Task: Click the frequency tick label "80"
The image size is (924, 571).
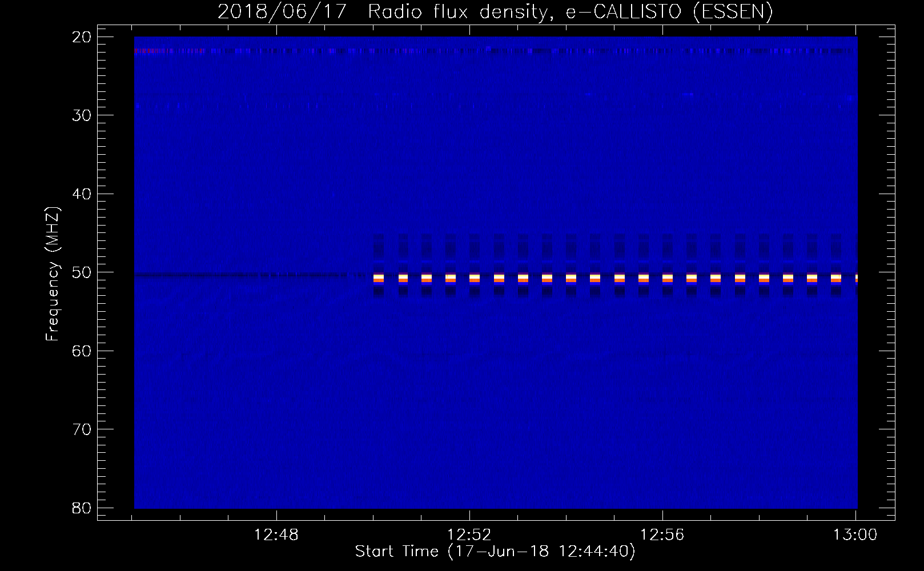Action: [82, 508]
